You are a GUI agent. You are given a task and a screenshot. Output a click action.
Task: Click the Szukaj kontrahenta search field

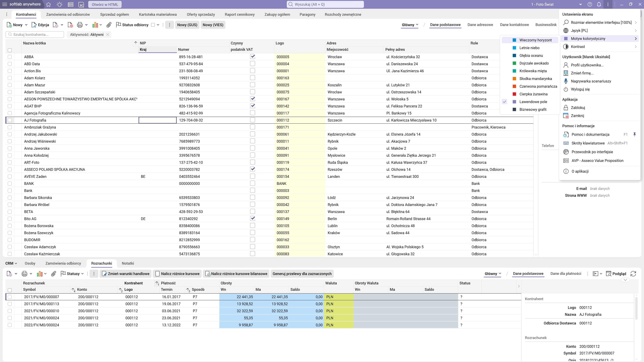click(35, 35)
